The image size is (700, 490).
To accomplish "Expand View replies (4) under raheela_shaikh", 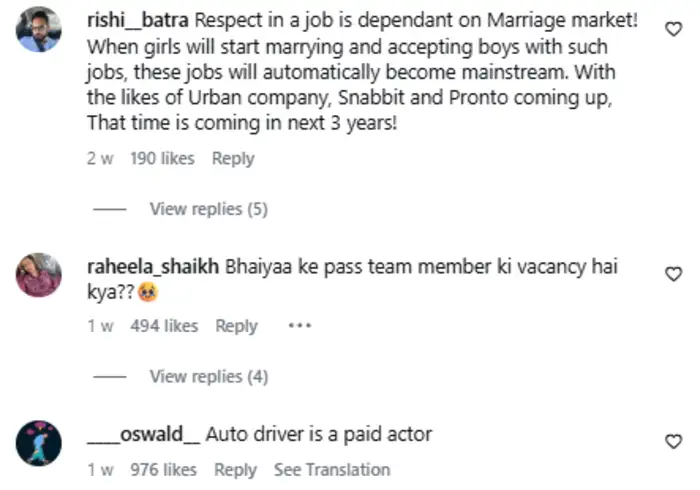I will pyautogui.click(x=208, y=376).
